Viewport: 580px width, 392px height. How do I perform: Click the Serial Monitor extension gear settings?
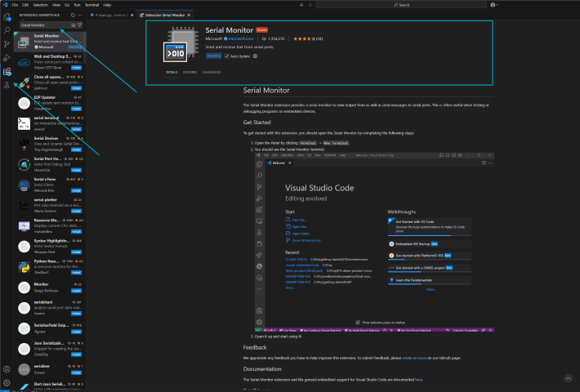pyautogui.click(x=255, y=56)
